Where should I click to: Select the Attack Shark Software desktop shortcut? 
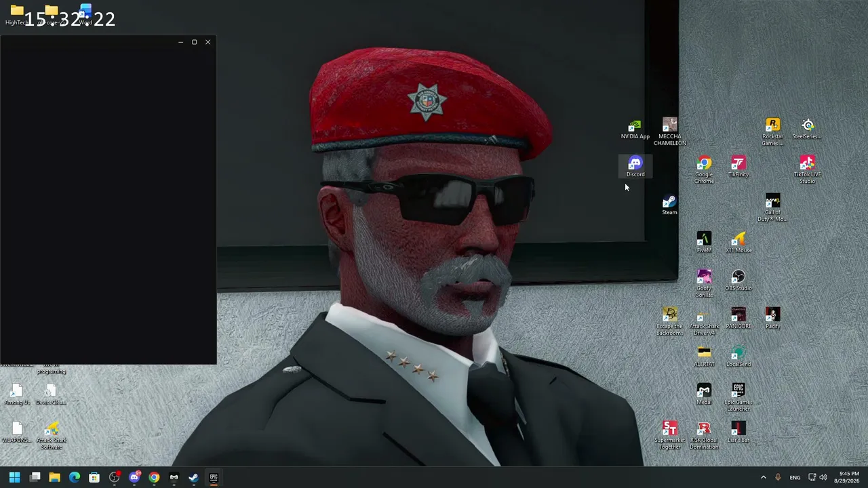click(51, 436)
